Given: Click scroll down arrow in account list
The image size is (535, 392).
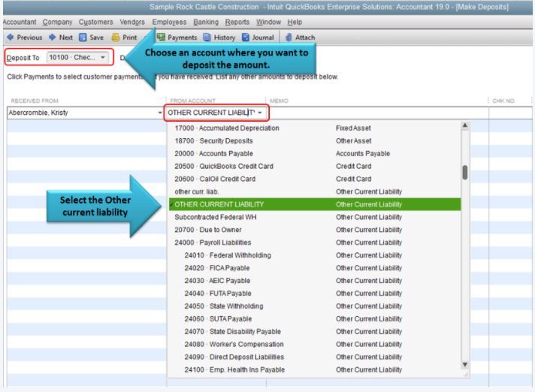Looking at the screenshot, I should 464,365.
